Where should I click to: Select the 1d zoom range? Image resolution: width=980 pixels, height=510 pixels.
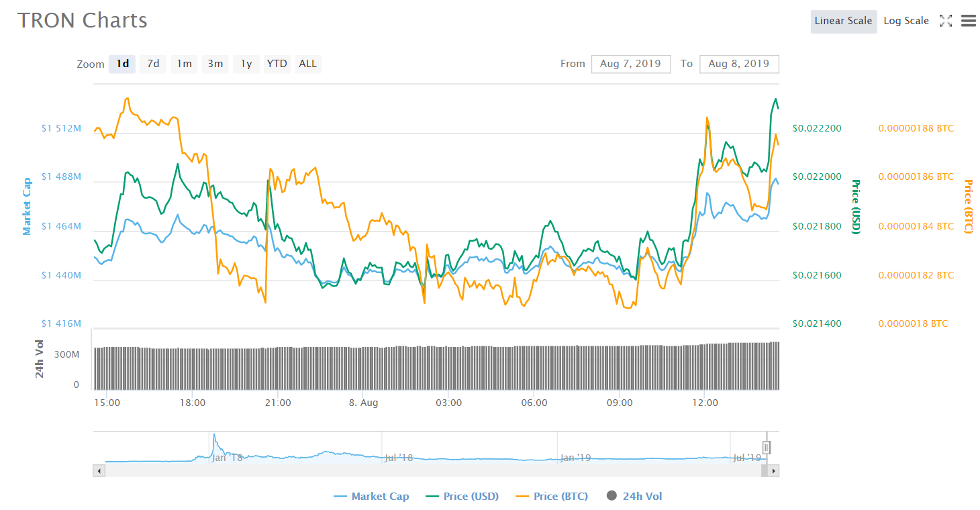pyautogui.click(x=123, y=64)
